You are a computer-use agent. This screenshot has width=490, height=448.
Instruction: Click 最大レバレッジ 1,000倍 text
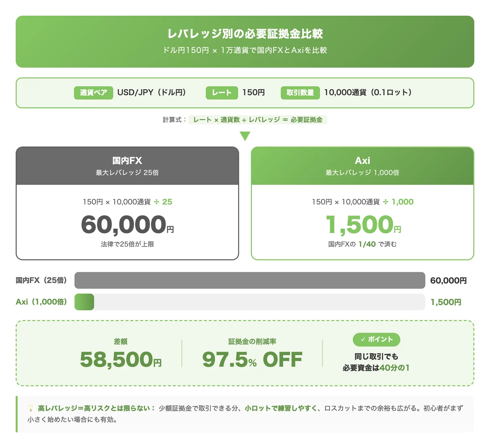pos(363,173)
